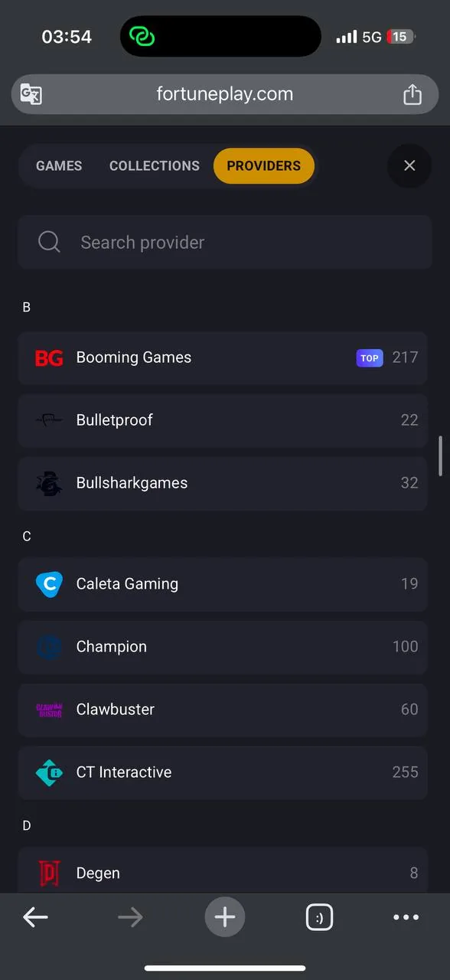
Task: Open the tab switcher icon
Action: 319,917
